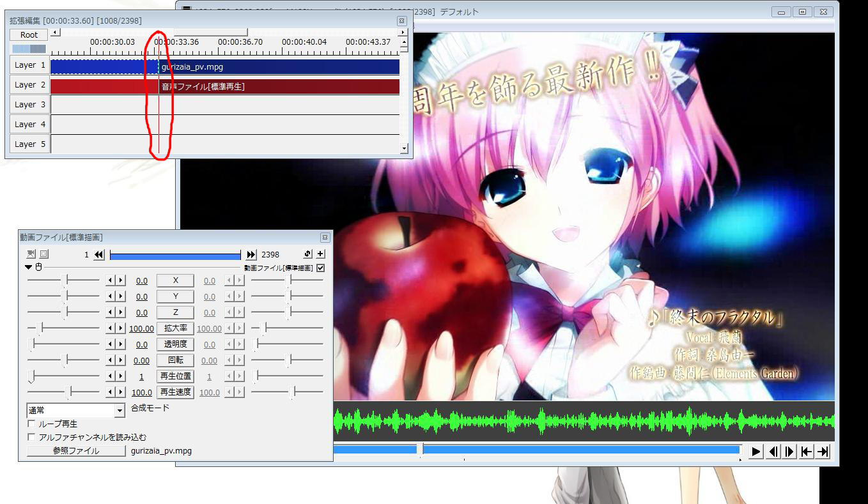Viewport: 868px width, 504px height.
Task: Jump to the last frame in the main window
Action: pos(823,452)
